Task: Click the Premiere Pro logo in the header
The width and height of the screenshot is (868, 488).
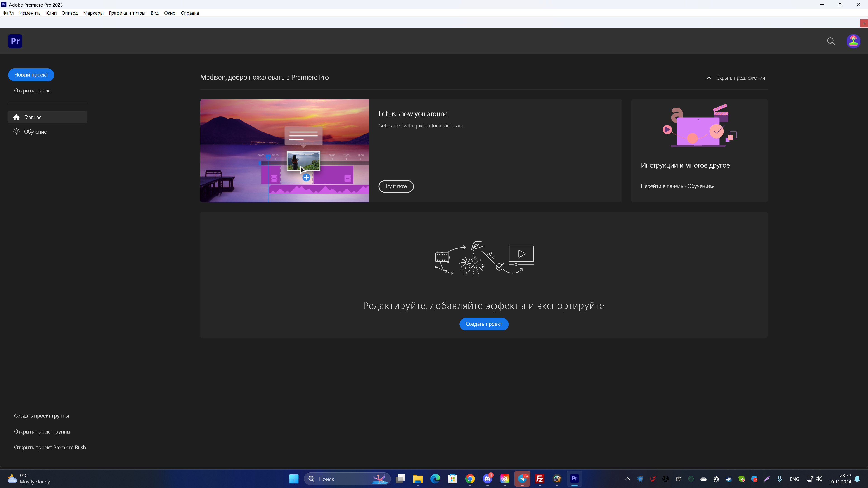Action: (15, 41)
